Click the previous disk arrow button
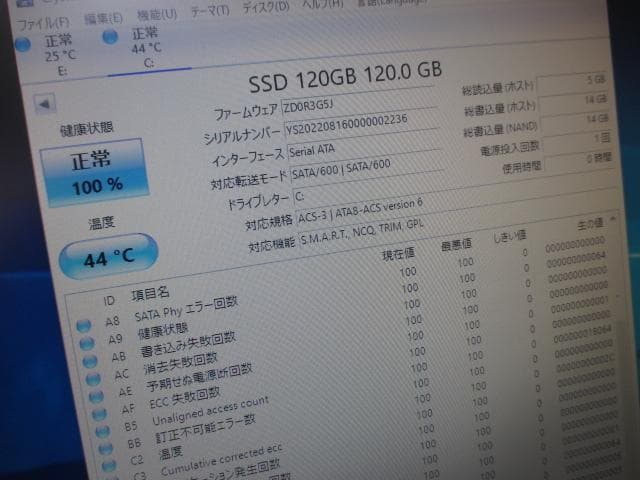This screenshot has width=640, height=480. 44,104
